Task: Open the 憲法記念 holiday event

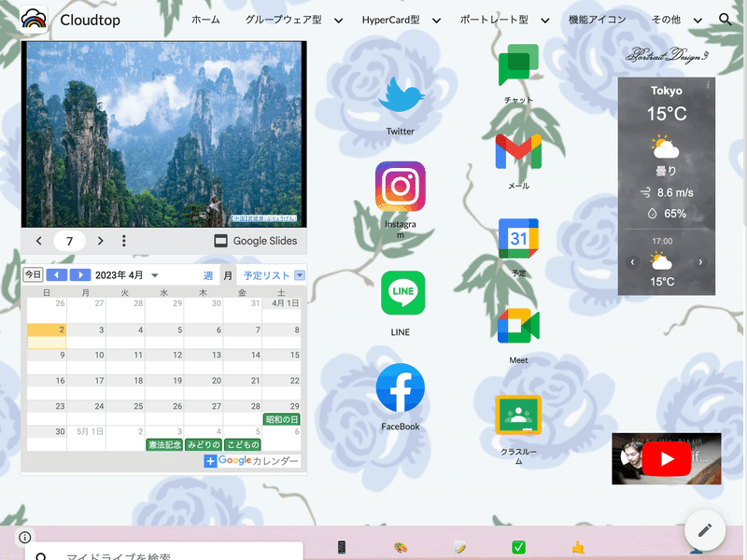Action: pos(164,445)
